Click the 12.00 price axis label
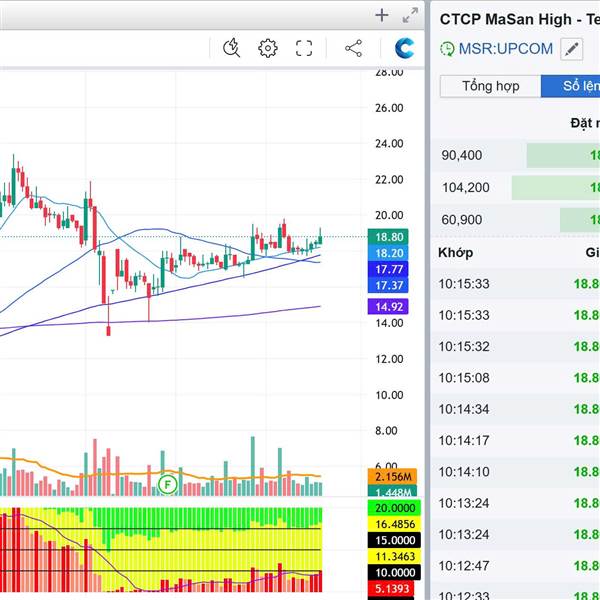Image resolution: width=600 pixels, height=600 pixels. (389, 359)
